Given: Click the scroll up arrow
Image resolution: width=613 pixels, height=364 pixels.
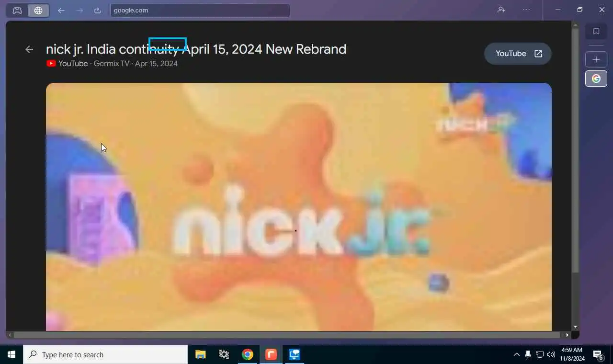Looking at the screenshot, I should (x=576, y=24).
